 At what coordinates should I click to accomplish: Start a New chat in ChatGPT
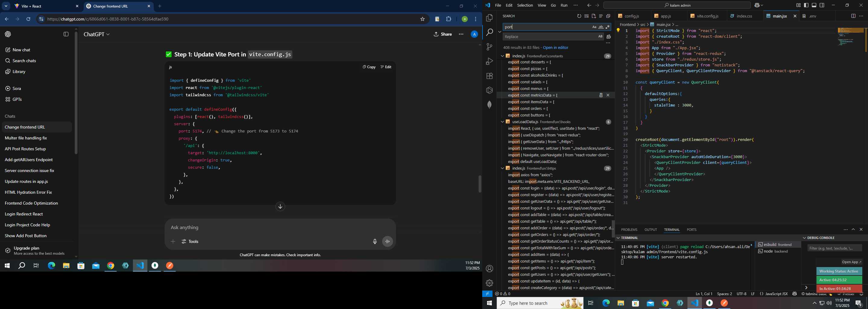[21, 50]
